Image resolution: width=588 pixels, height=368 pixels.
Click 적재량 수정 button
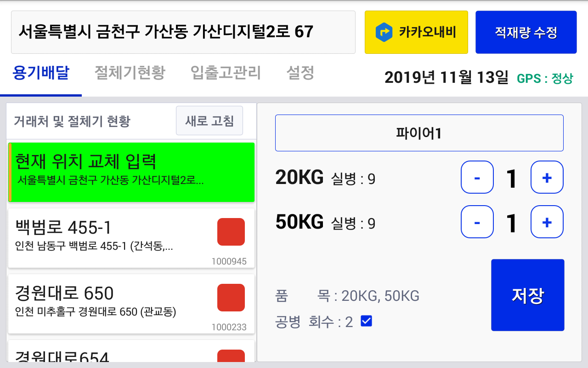pos(526,32)
